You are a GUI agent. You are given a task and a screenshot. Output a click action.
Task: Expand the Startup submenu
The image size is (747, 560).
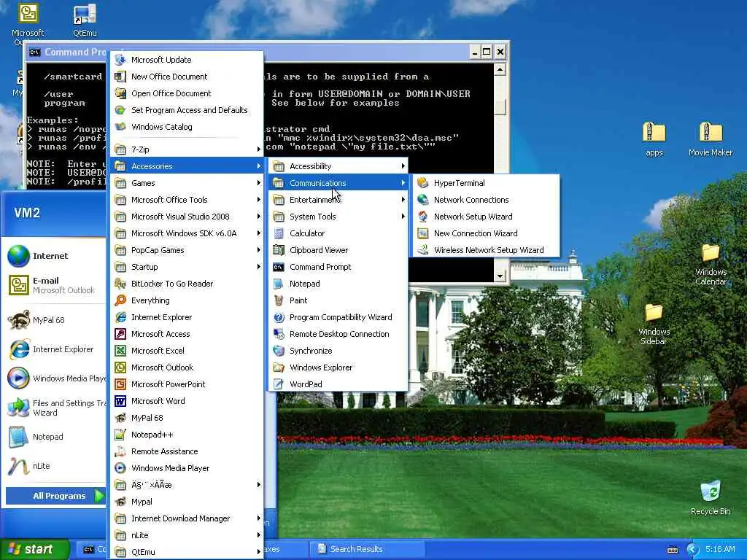pyautogui.click(x=187, y=267)
